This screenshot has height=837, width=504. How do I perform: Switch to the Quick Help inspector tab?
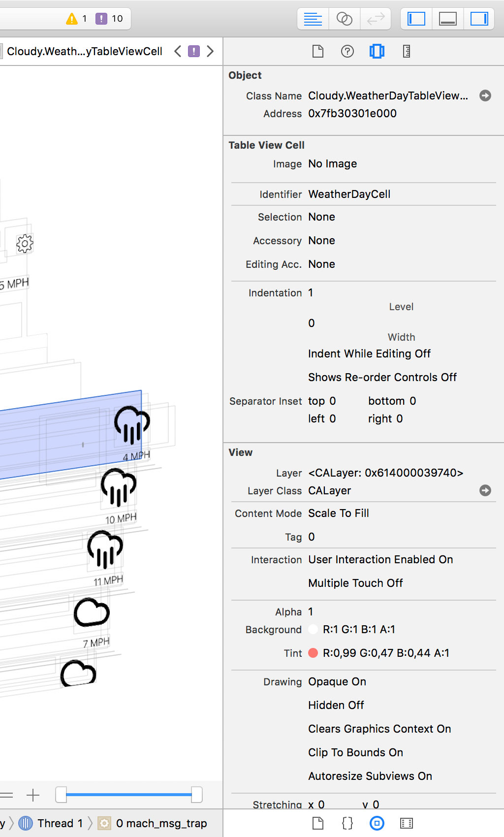[347, 51]
